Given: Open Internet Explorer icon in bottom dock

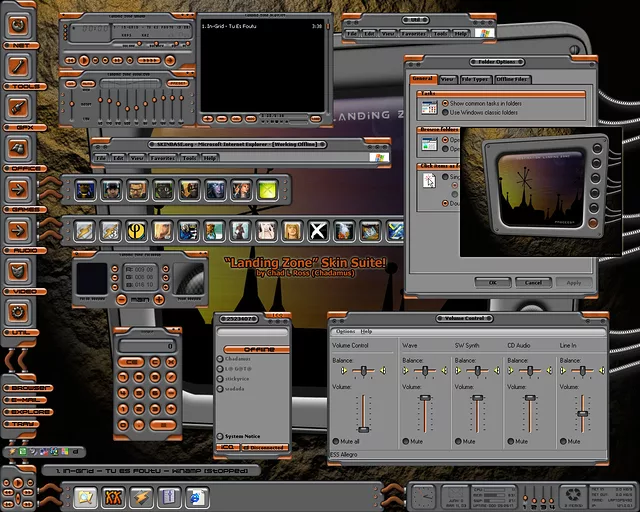Looking at the screenshot, I should click(x=197, y=496).
